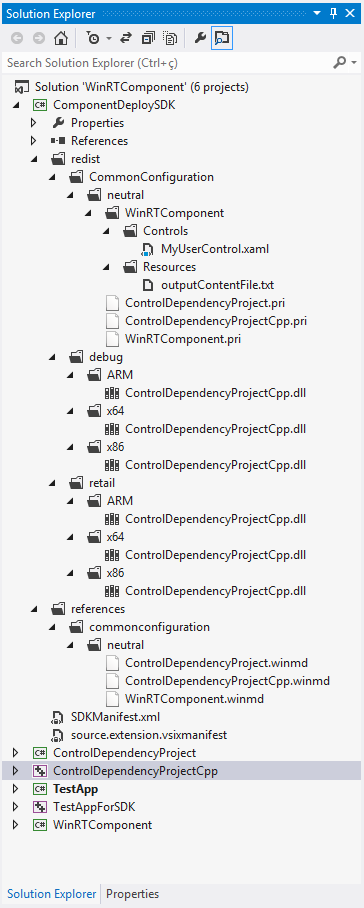The width and height of the screenshot is (364, 908).
Task: Open Pending Changes Filter dropdown arrow
Action: tap(108, 39)
